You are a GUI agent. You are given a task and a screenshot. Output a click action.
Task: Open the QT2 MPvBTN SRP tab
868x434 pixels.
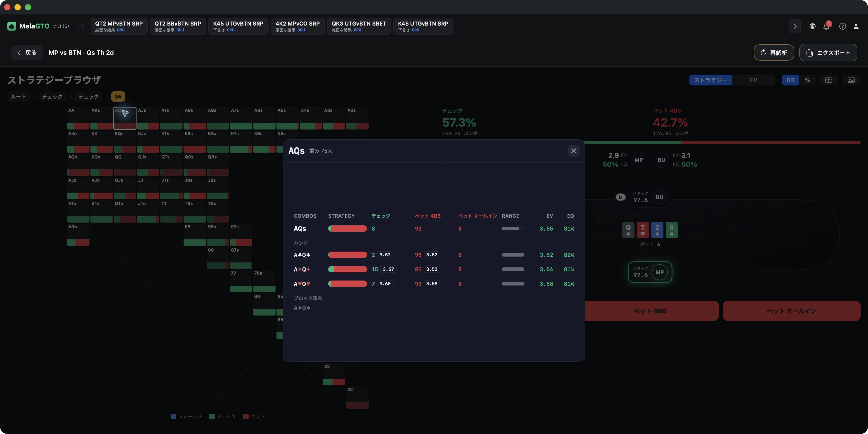pyautogui.click(x=119, y=26)
